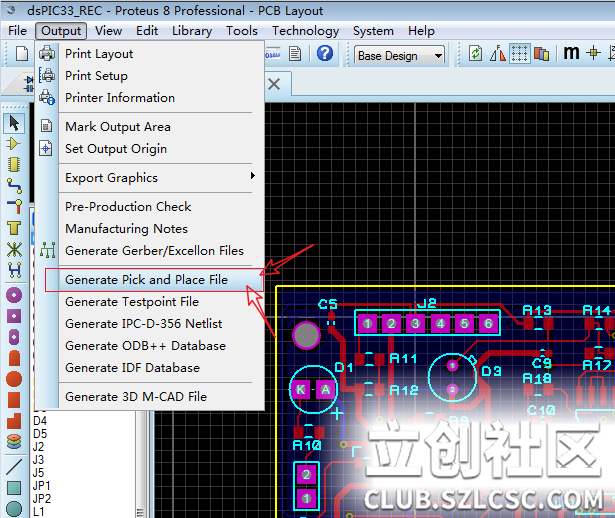
Task: Select the Zone Mode T tool
Action: 14,228
